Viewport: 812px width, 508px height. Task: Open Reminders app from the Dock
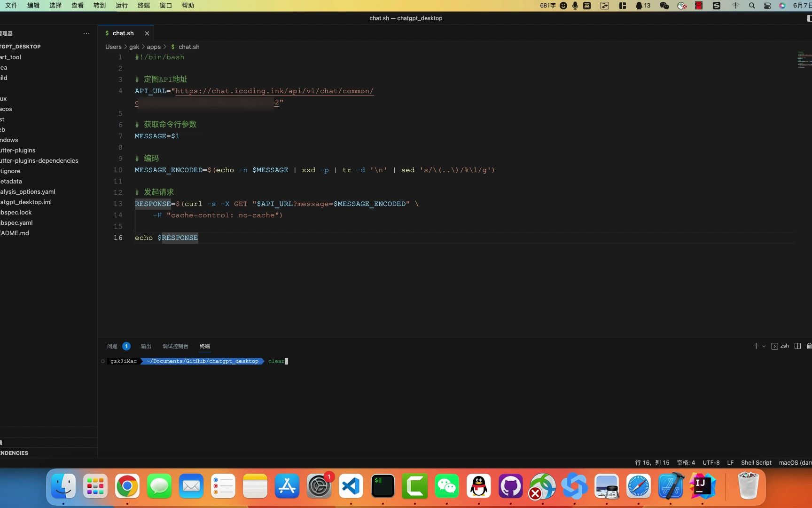(223, 486)
